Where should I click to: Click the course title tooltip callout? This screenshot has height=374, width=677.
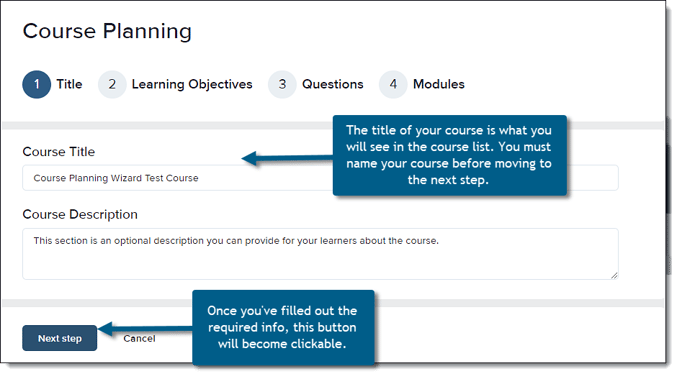[449, 155]
